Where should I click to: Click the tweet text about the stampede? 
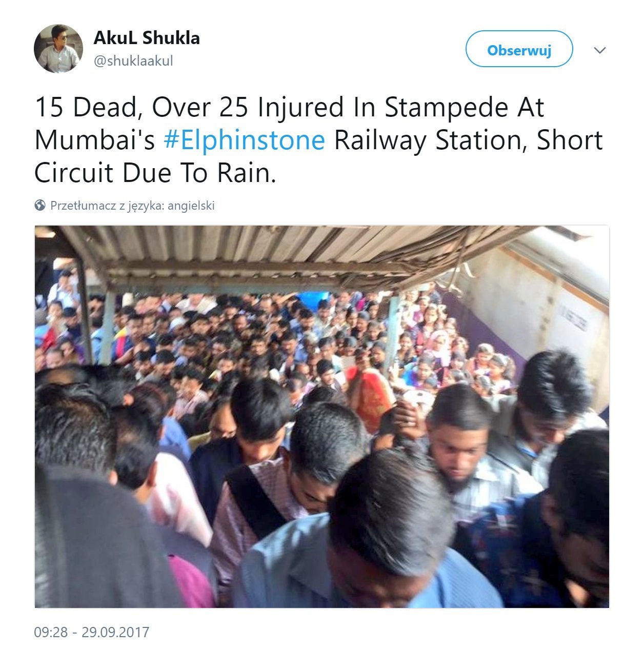click(318, 140)
